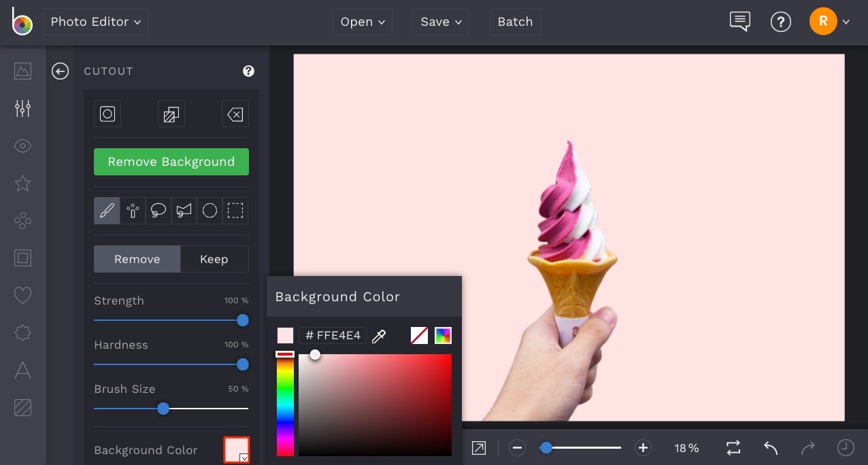Viewport: 868px width, 465px height.
Task: Expand the account menu next to the avatar
Action: [x=846, y=21]
